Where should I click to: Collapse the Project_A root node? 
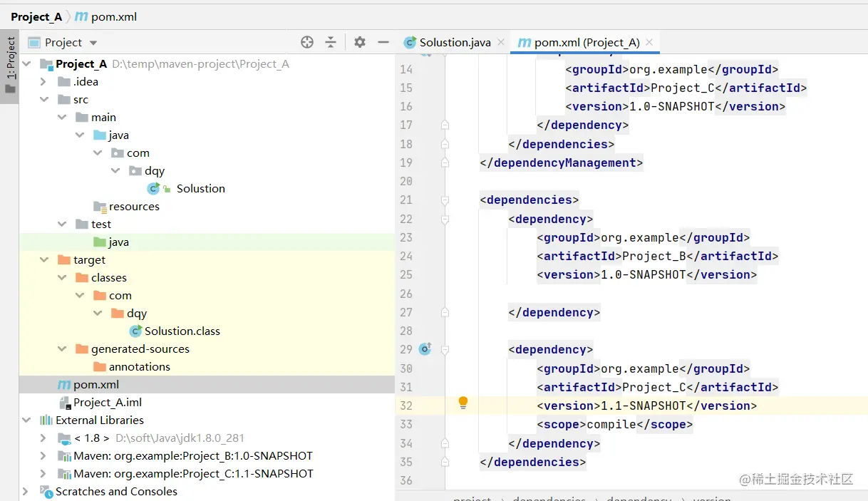[x=26, y=63]
